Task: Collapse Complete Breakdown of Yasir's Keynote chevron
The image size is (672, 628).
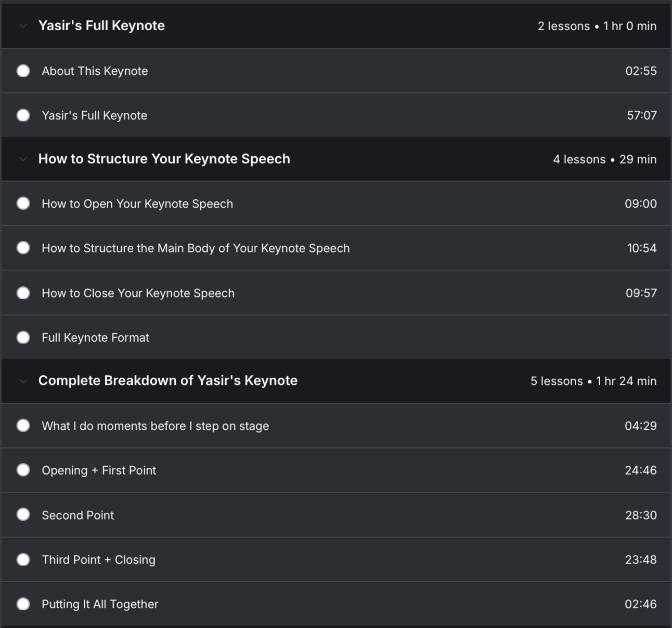Action: 23,381
